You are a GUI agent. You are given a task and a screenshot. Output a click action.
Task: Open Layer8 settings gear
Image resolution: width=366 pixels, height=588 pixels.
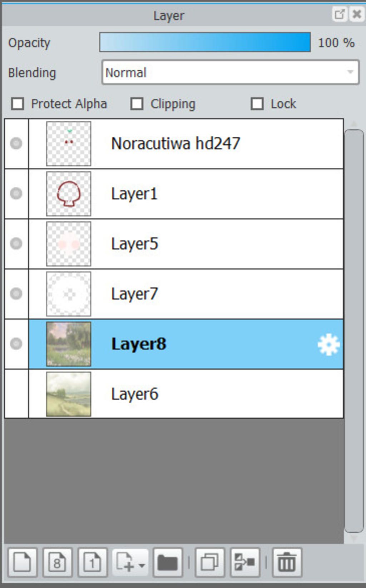coord(329,344)
